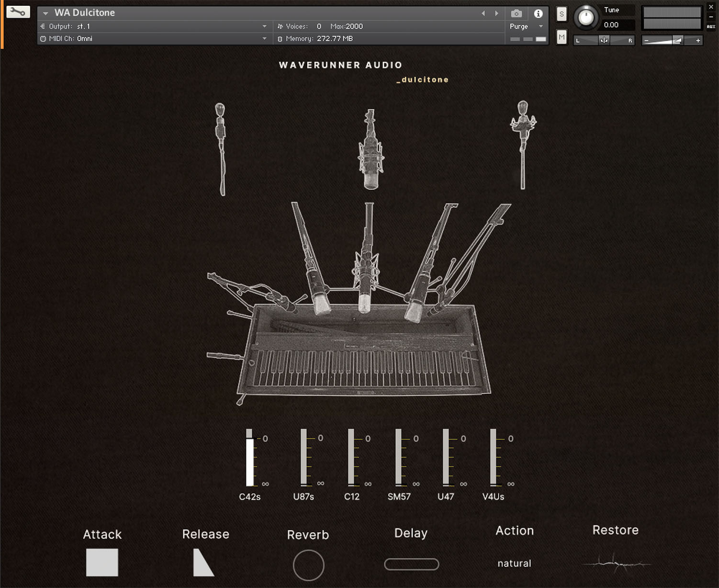Click the Restore crack waveform icon
The width and height of the screenshot is (719, 588).
[616, 563]
